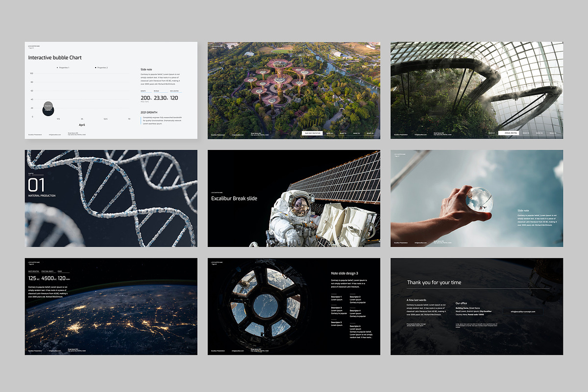Click the "4500" statistic on Earth slide
The image size is (588, 392).
(x=48, y=278)
